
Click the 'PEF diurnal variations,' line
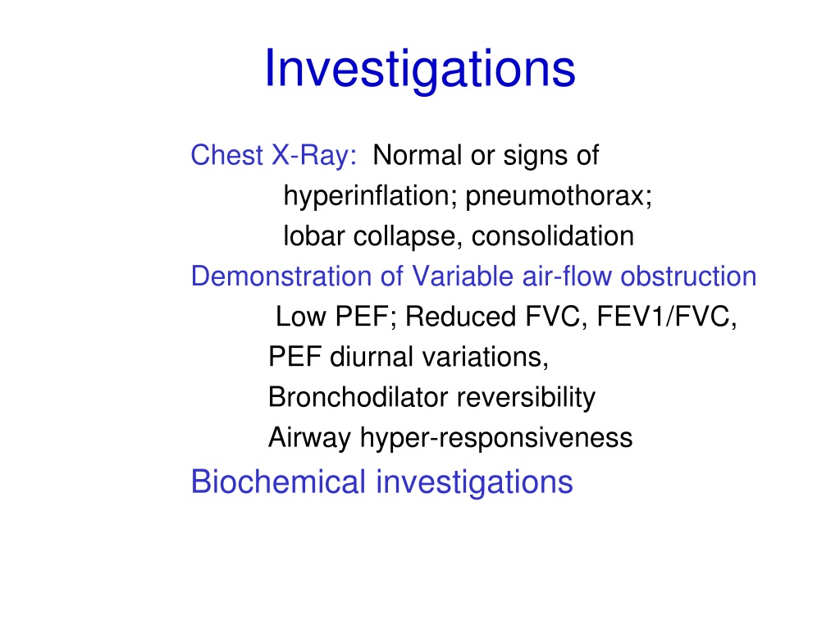tap(409, 358)
